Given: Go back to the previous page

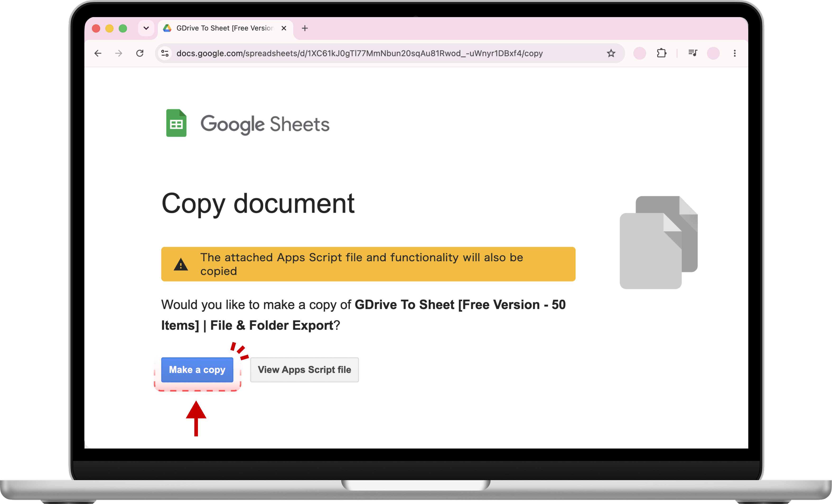Looking at the screenshot, I should (98, 53).
